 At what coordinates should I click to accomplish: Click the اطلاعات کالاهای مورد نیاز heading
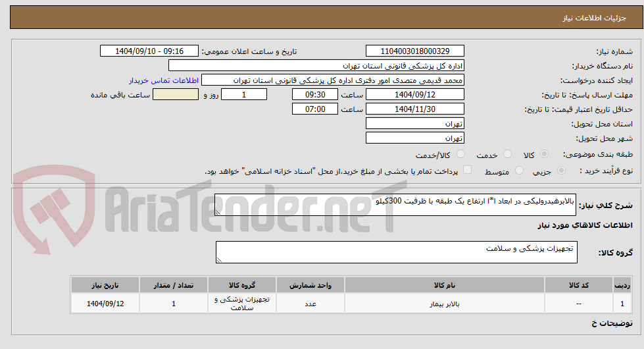click(585, 225)
